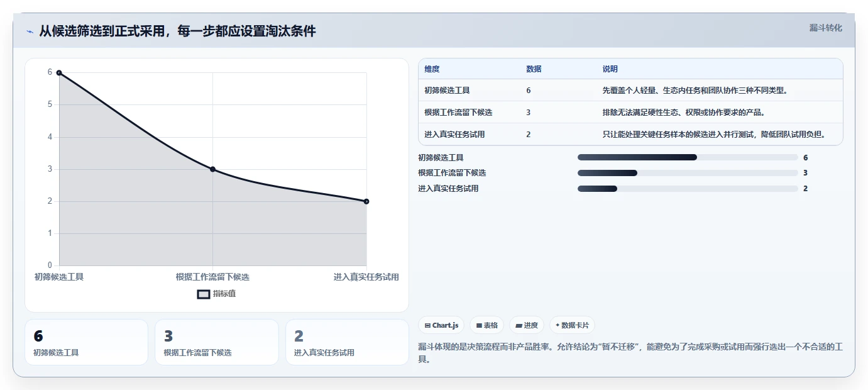868x390 pixels.
Task: Click the y-axis tick label 0
Action: pyautogui.click(x=50, y=265)
